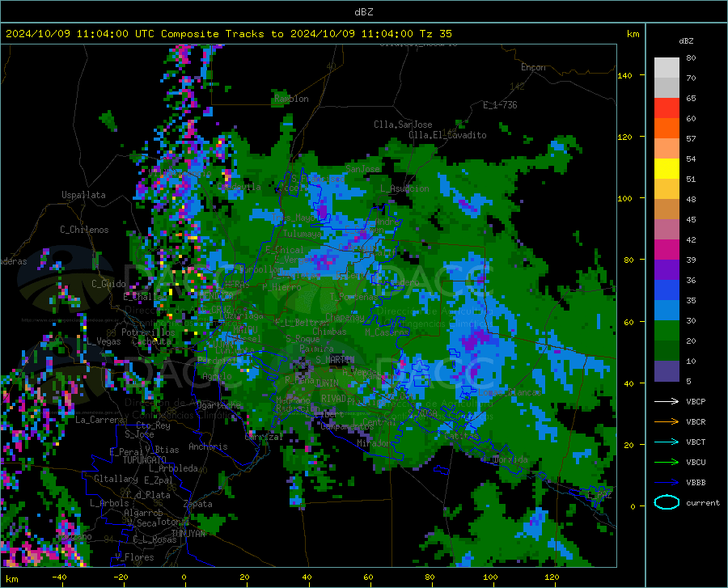Pick the light blue 30-35 dBZ swatch

[667, 311]
